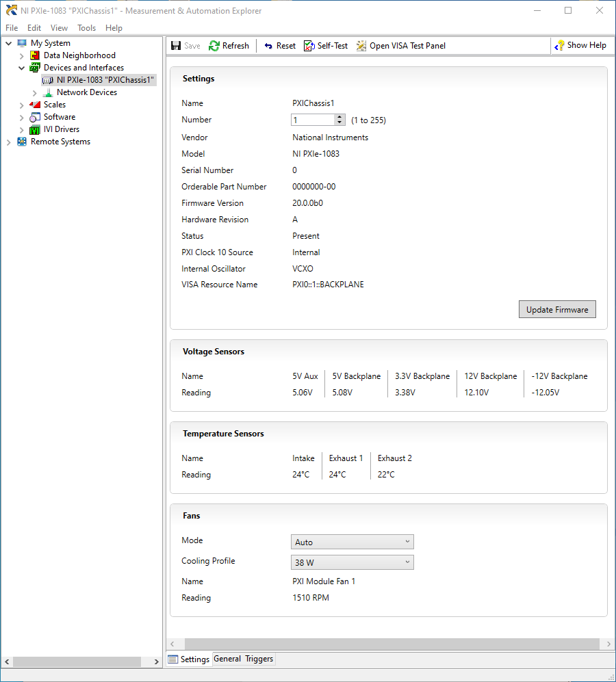Click the PXIe-1083 chassis icon in tree
The width and height of the screenshot is (616, 682).
click(x=48, y=80)
